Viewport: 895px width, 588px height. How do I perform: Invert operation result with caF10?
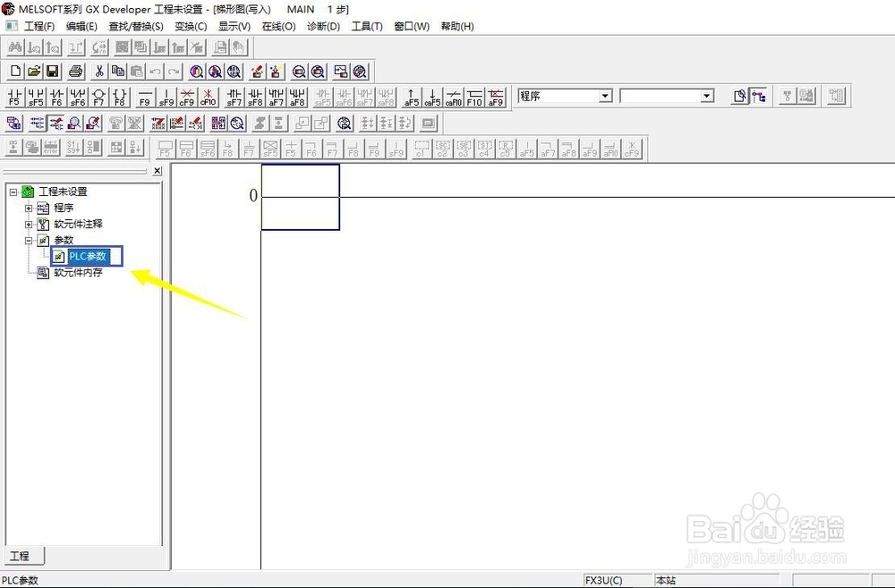[453, 97]
